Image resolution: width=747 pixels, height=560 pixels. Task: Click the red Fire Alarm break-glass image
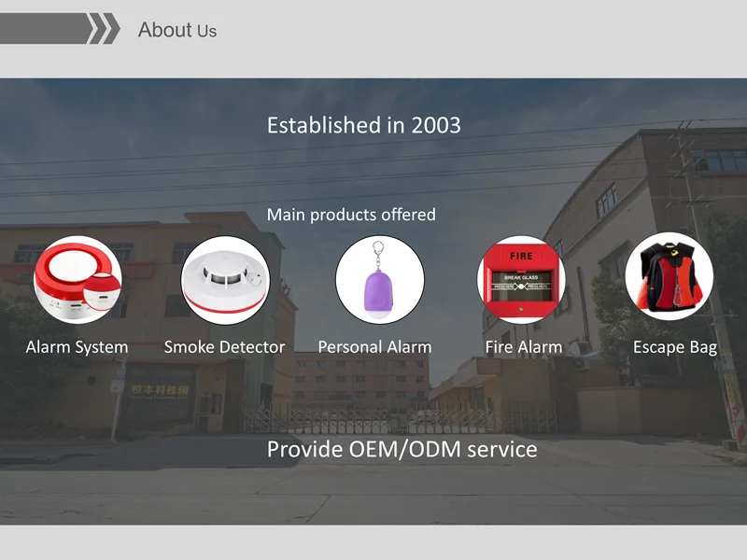pos(521,279)
